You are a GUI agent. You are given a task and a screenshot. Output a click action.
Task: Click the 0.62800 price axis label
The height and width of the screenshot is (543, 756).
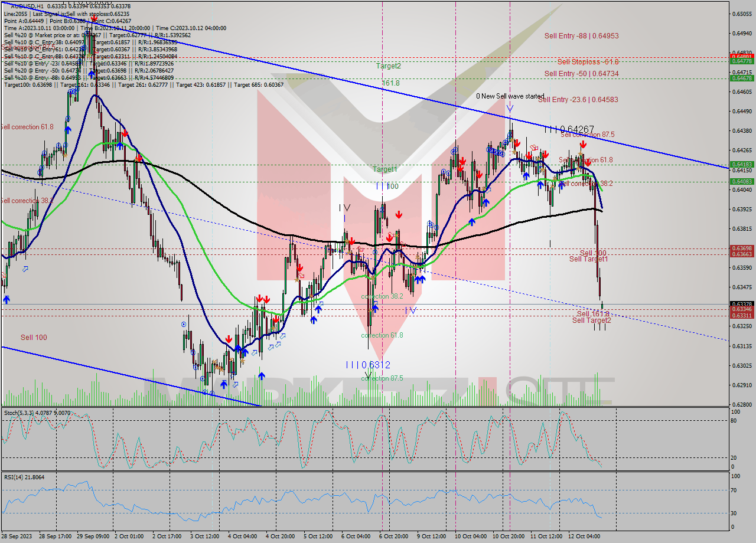pos(741,404)
